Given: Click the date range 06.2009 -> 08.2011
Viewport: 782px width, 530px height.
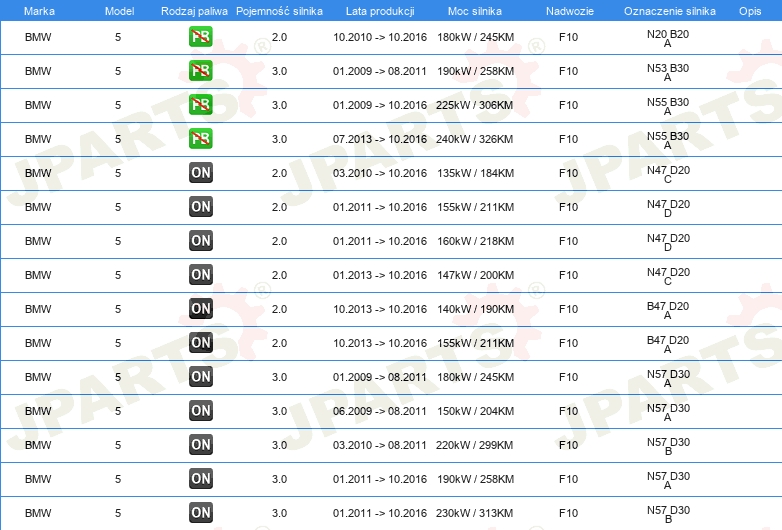Looking at the screenshot, I should pyautogui.click(x=380, y=411).
